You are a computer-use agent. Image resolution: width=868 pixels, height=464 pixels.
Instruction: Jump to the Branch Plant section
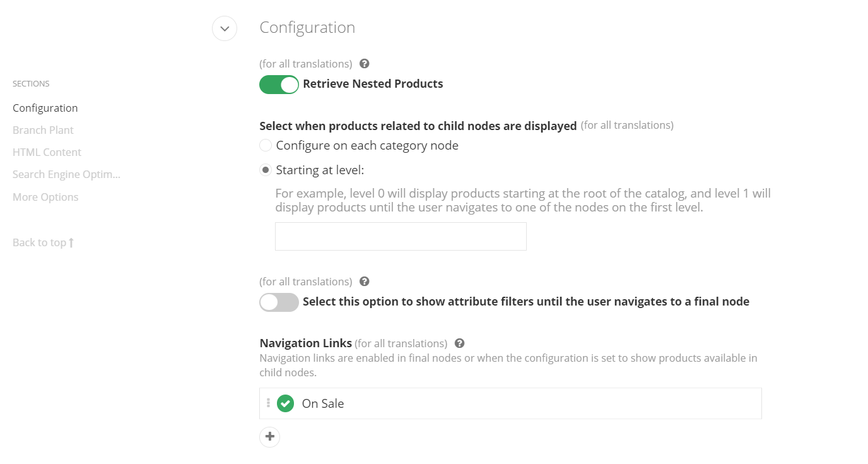43,130
